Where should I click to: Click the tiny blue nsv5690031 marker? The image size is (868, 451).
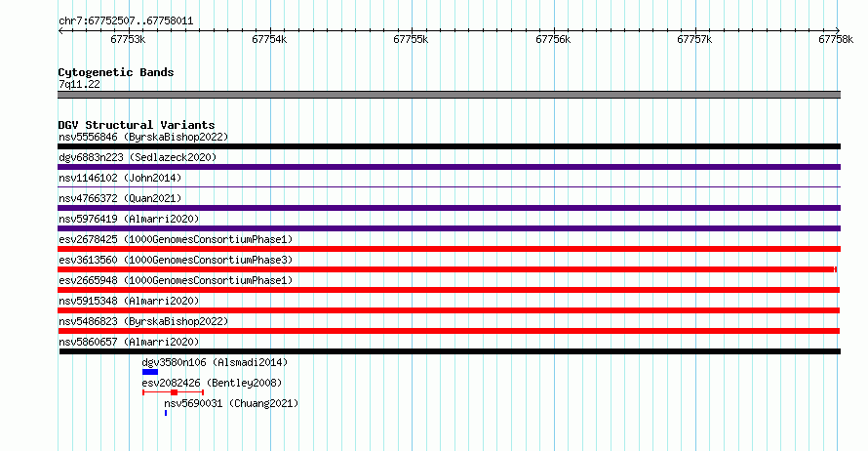166,413
